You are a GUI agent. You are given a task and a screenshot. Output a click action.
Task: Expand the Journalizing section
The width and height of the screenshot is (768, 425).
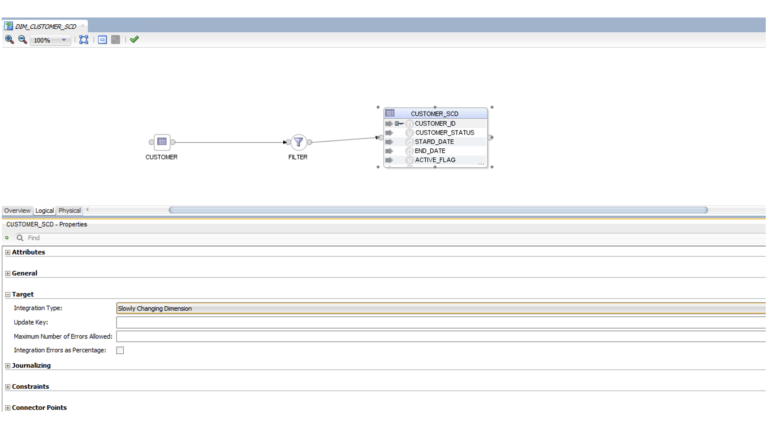pyautogui.click(x=8, y=365)
